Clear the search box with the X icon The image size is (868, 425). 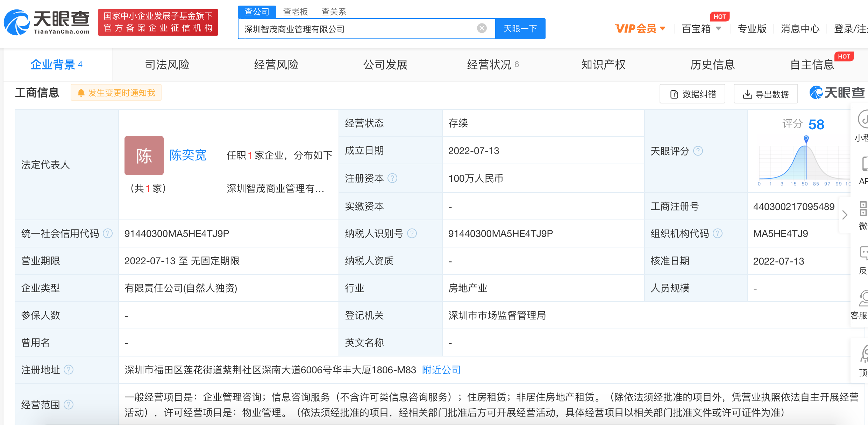pos(482,28)
